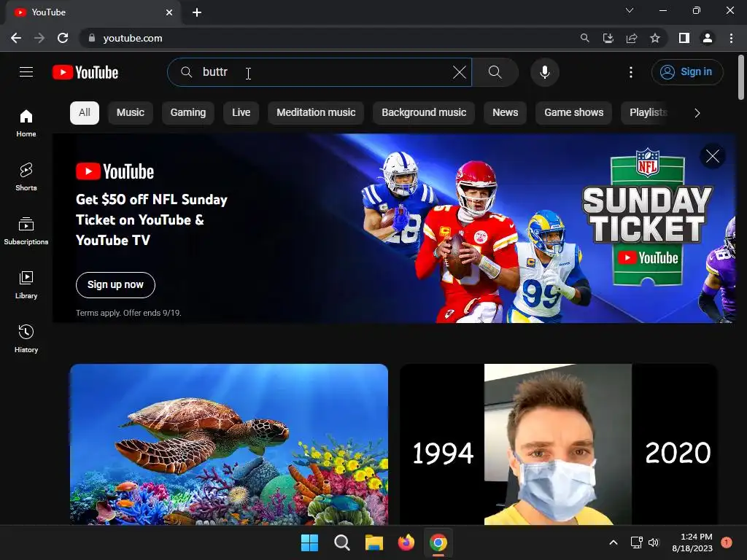Show more chips with the right arrow

click(x=697, y=113)
